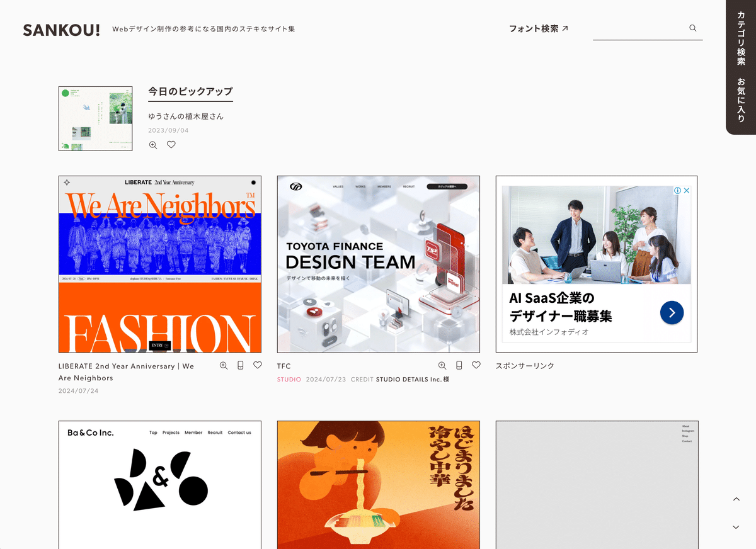Close the ad with X icon

point(687,190)
